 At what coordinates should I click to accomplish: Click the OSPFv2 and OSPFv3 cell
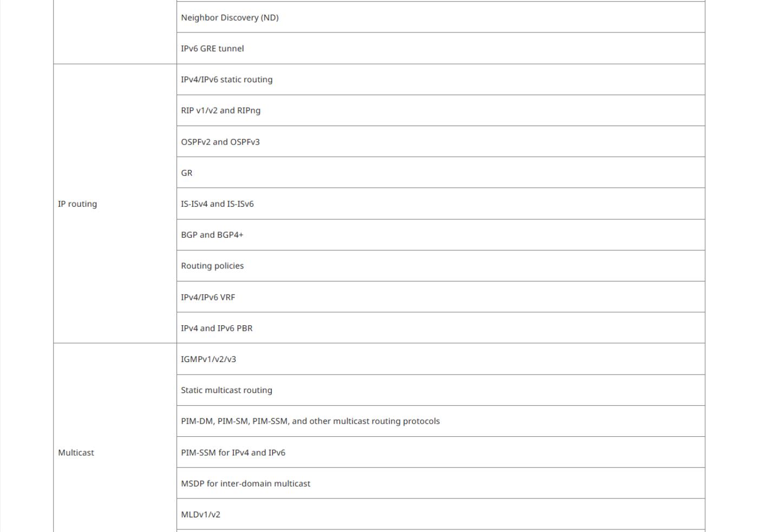[x=441, y=141]
